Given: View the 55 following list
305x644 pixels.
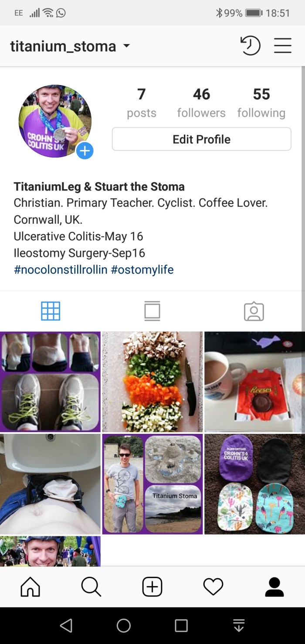Looking at the screenshot, I should [x=261, y=103].
